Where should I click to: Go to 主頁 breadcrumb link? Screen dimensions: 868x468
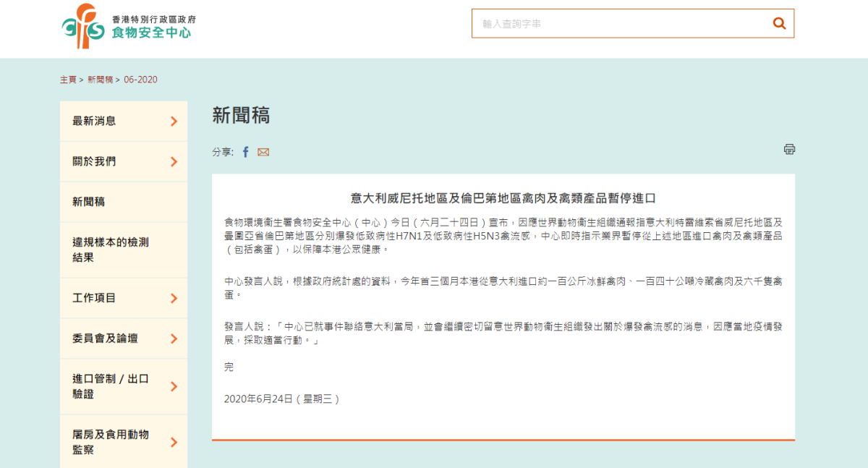coord(68,80)
